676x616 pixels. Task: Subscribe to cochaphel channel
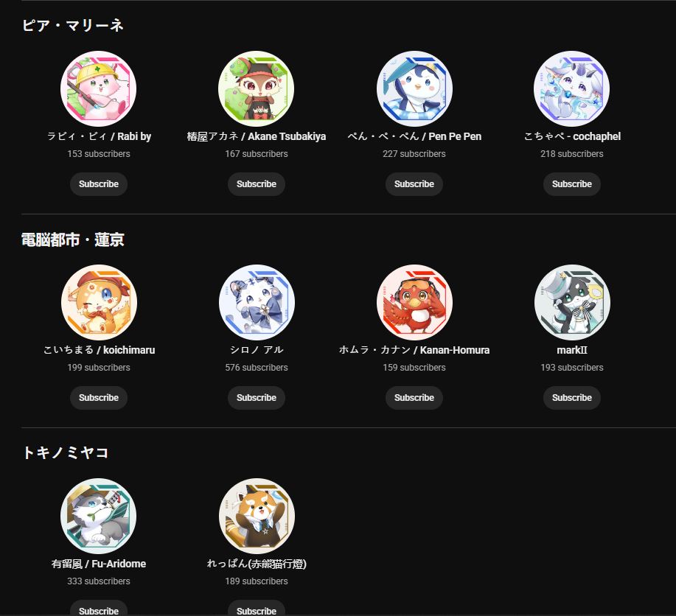pos(572,184)
